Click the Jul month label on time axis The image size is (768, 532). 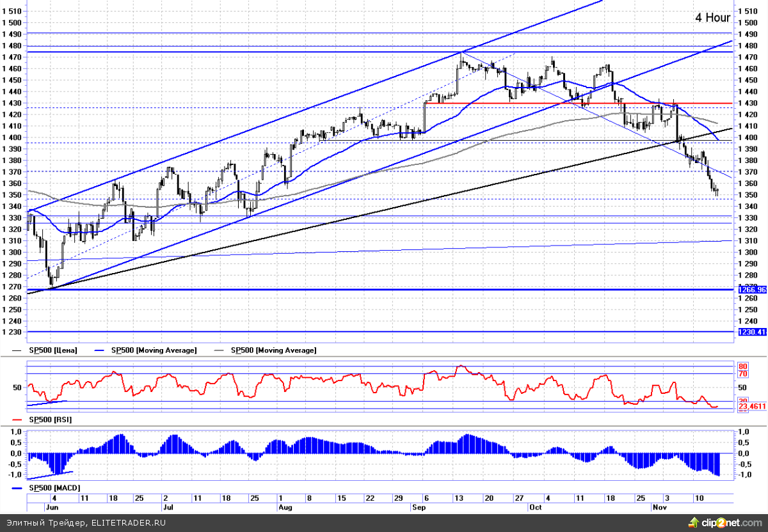(168, 507)
